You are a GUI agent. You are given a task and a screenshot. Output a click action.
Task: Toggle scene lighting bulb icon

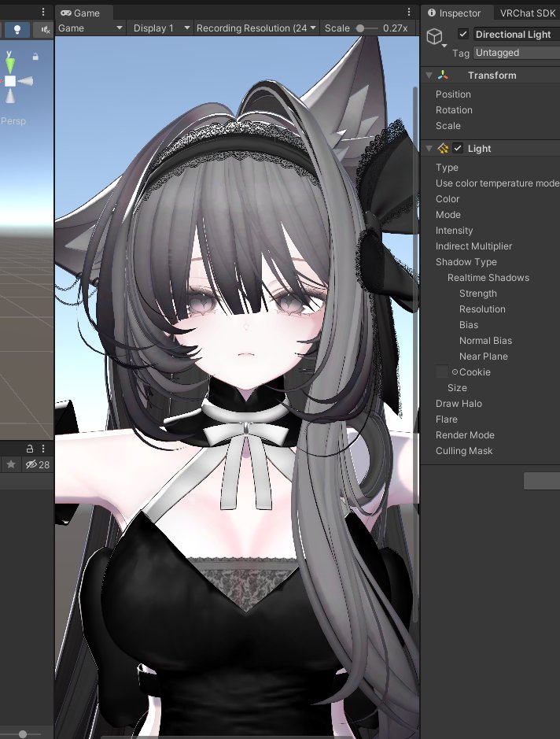click(17, 29)
